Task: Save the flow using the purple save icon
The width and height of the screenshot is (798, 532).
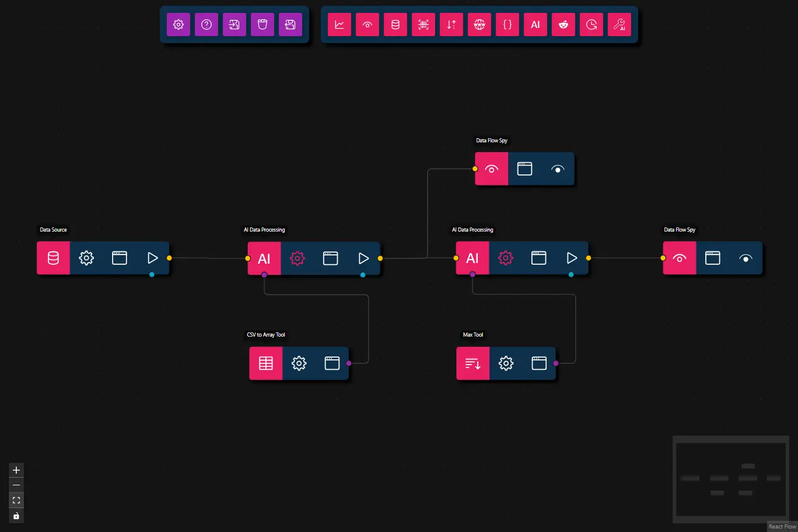Action: point(290,24)
